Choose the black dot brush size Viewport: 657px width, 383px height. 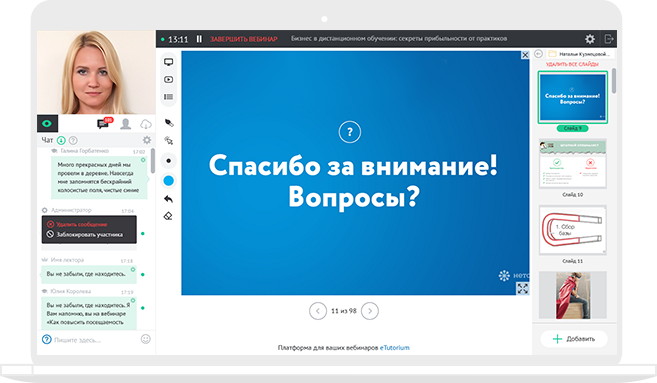point(168,160)
